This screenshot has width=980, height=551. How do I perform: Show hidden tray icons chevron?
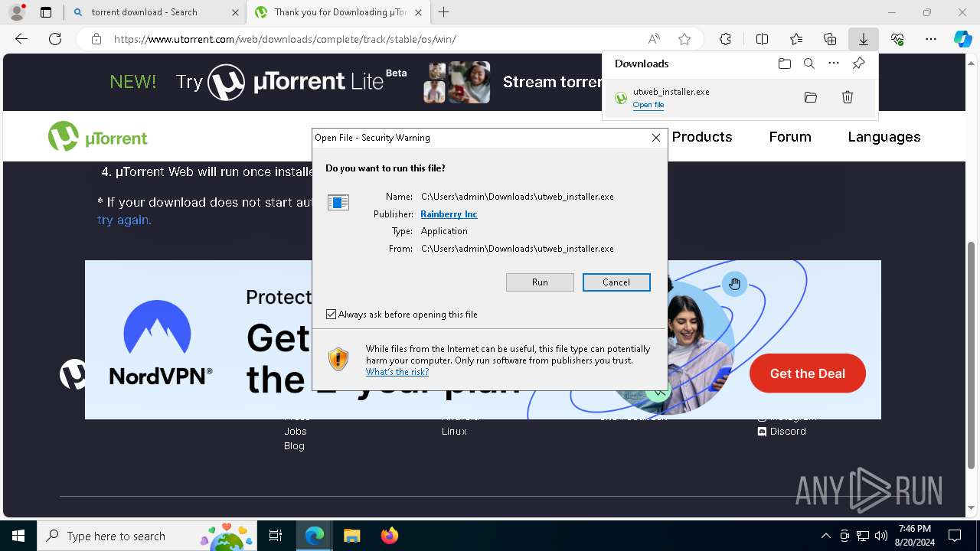coord(825,536)
